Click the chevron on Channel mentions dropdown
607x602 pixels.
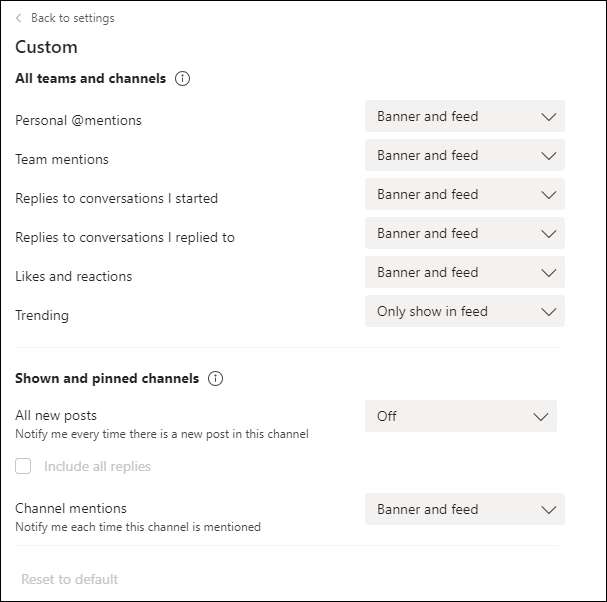[x=548, y=509]
